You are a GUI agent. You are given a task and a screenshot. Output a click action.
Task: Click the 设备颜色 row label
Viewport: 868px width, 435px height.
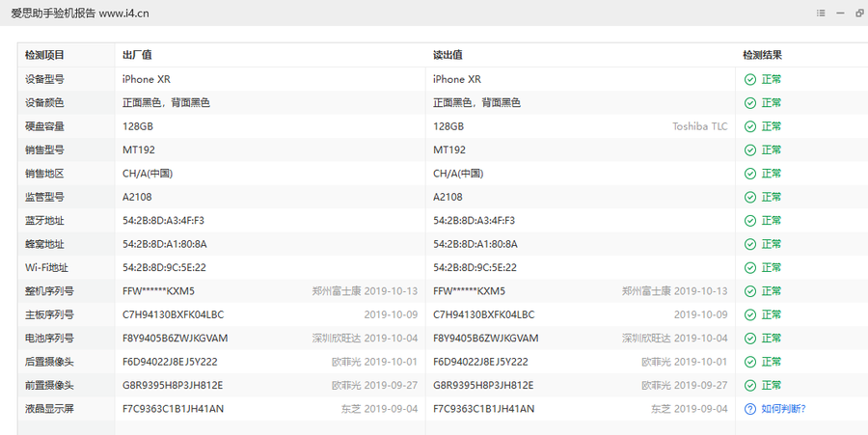coord(44,103)
